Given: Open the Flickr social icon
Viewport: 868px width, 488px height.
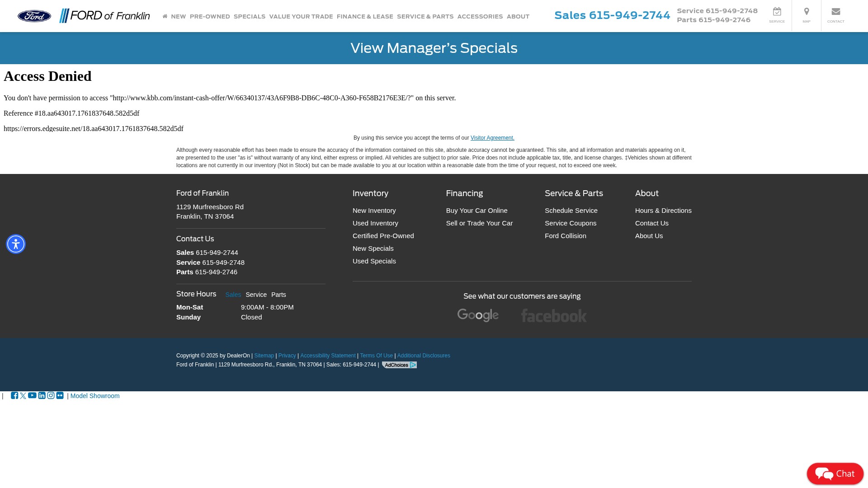Looking at the screenshot, I should [60, 395].
